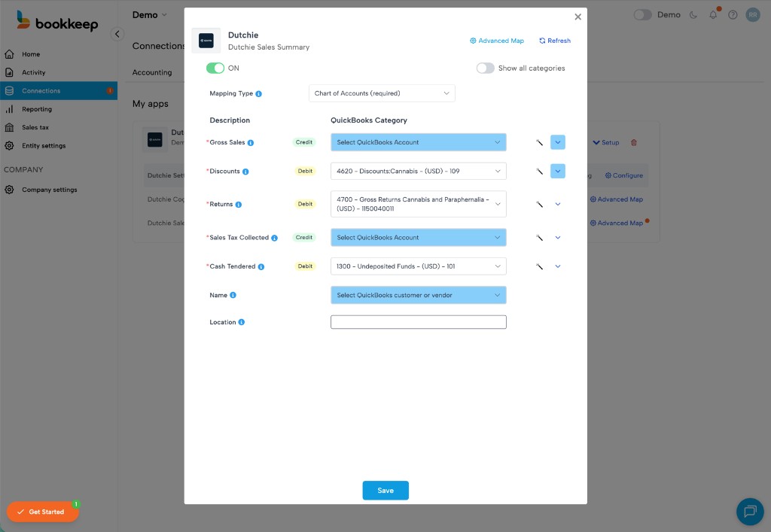
Task: Click the Save button
Action: [385, 491]
